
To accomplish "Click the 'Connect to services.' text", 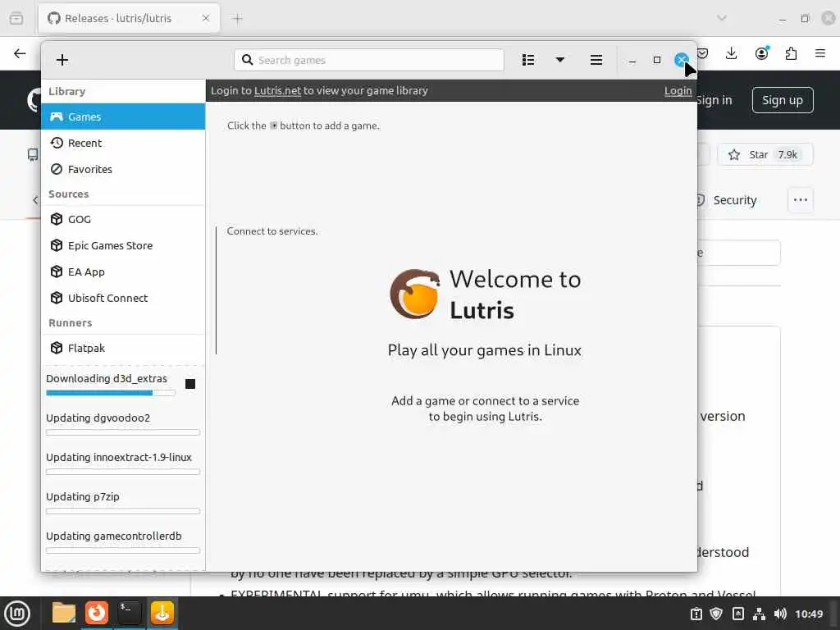I will [272, 231].
